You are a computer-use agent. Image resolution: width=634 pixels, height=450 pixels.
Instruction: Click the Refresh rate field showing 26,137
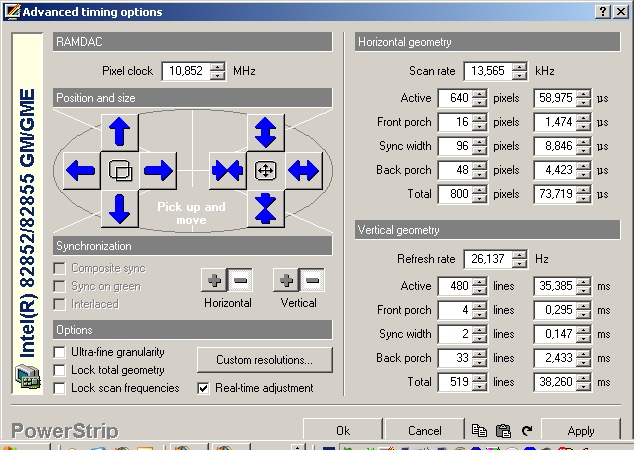[x=488, y=259]
